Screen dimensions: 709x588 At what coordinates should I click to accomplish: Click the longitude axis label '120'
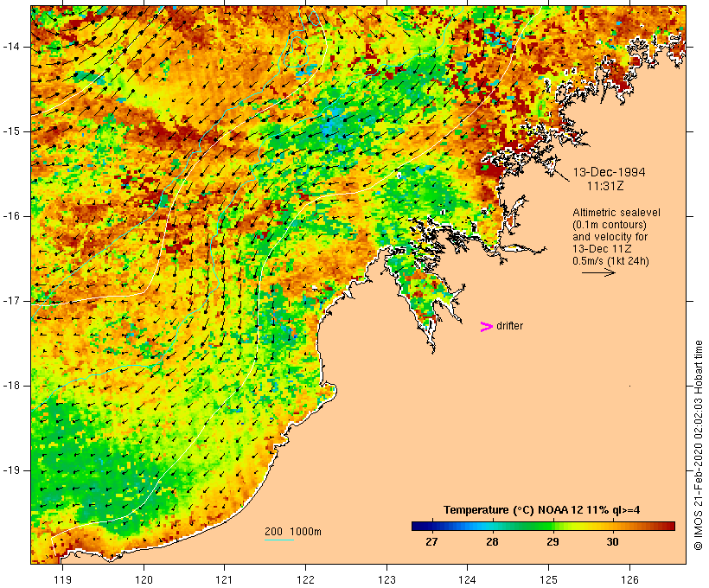(144, 579)
